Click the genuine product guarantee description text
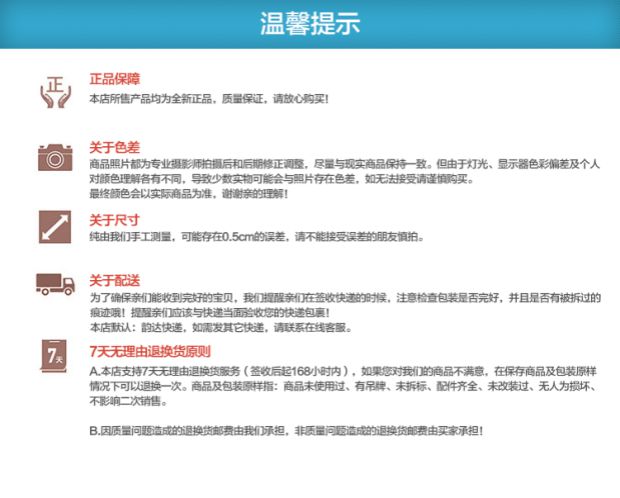 (x=209, y=98)
